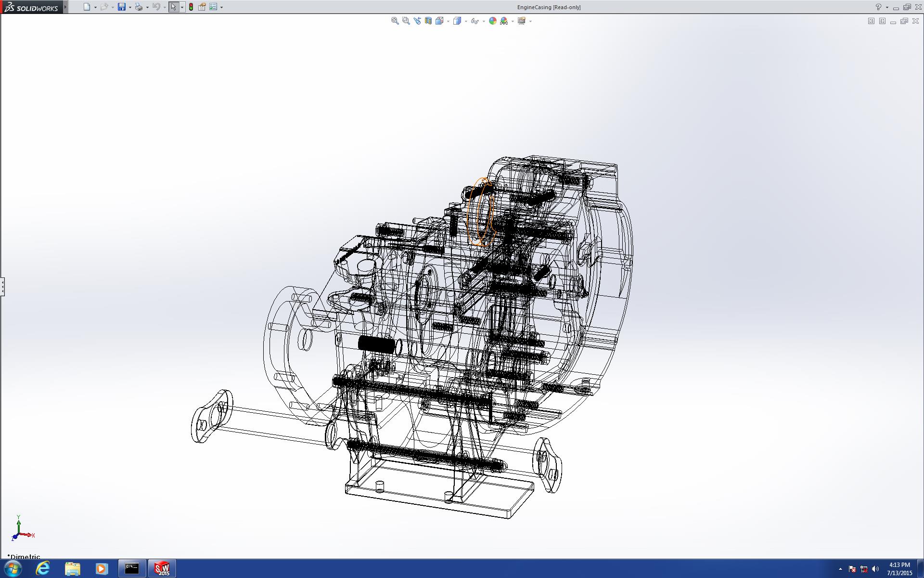Select Zoom to Area tool
This screenshot has height=578, width=924.
pyautogui.click(x=406, y=21)
